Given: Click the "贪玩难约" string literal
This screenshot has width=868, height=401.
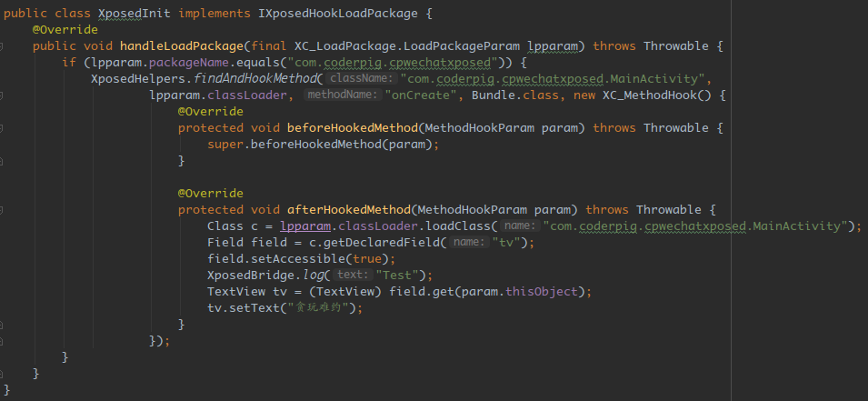Looking at the screenshot, I should [317, 308].
